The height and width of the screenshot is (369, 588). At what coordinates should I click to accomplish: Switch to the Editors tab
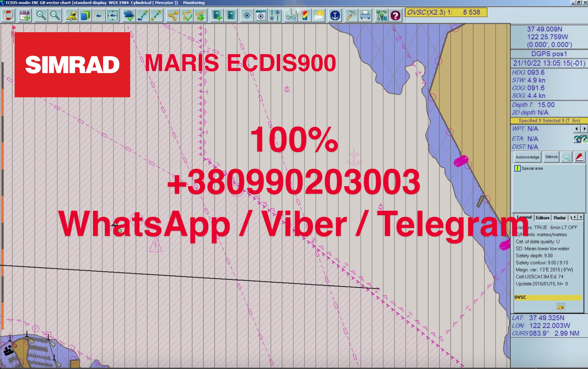coord(542,218)
